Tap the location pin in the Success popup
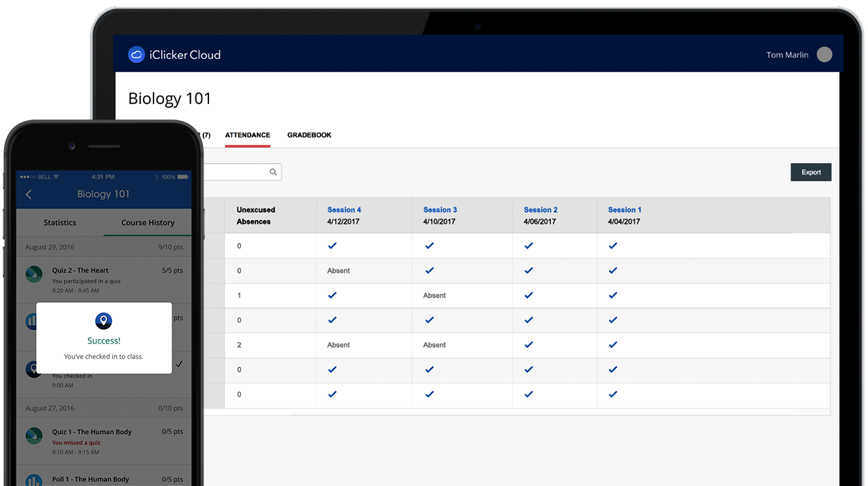868x486 pixels. 103,321
